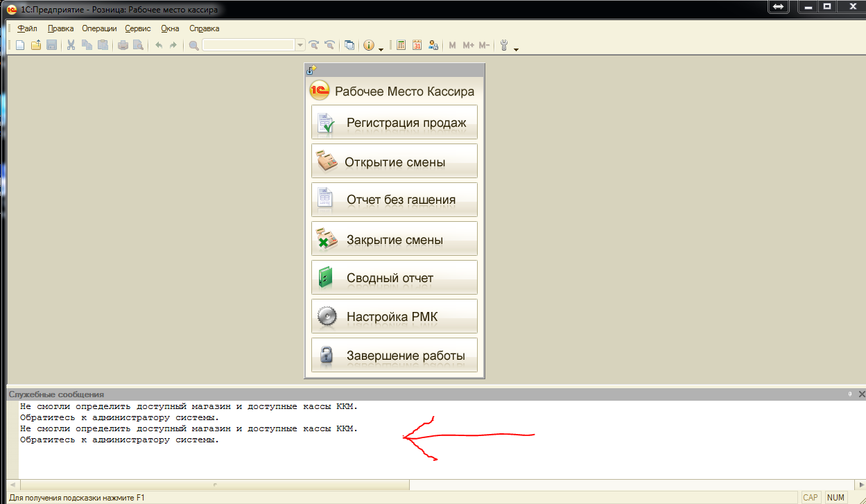The height and width of the screenshot is (504, 866).
Task: Click the windows list toolbar icon
Action: 349,45
